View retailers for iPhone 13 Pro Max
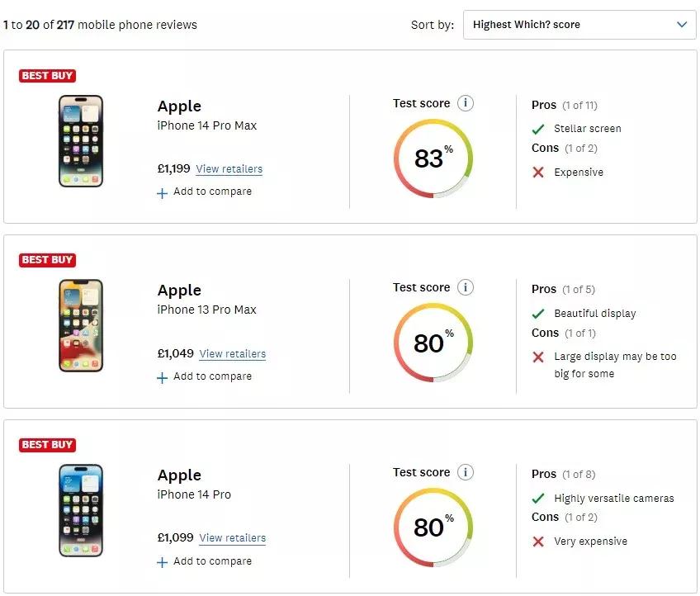The image size is (700, 596). point(232,354)
